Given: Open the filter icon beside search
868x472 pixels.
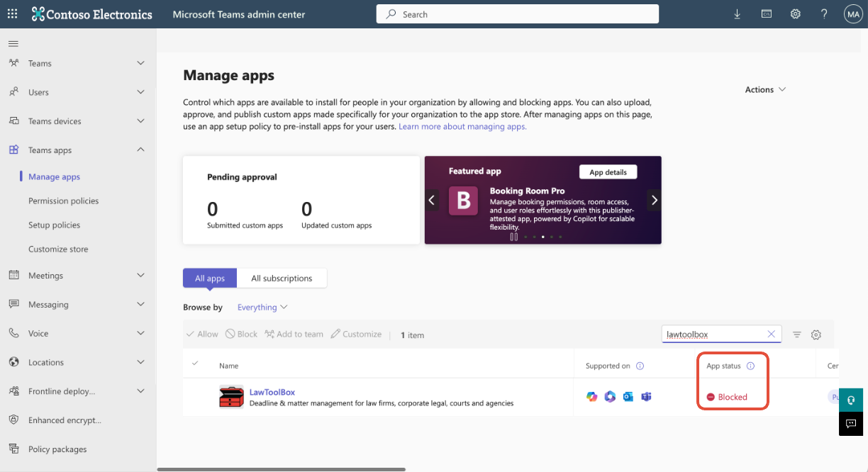Looking at the screenshot, I should click(797, 335).
